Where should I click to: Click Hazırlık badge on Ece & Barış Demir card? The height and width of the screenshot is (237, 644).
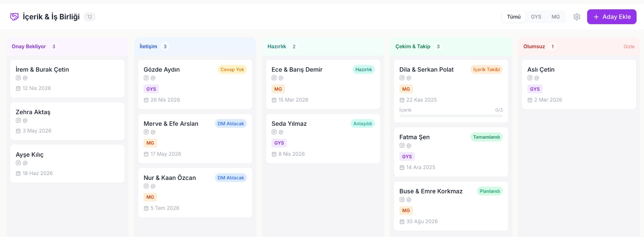click(364, 70)
